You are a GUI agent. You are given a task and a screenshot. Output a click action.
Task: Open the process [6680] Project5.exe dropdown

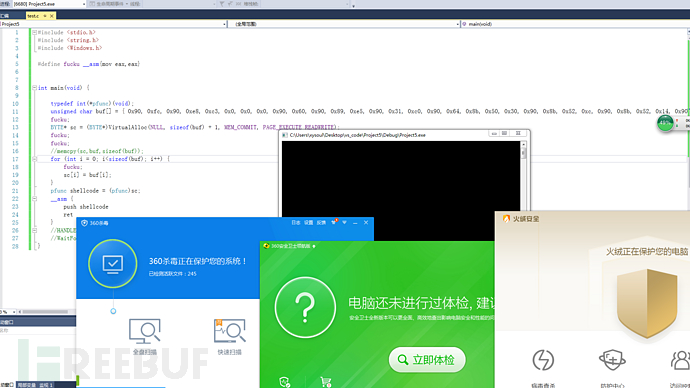click(x=84, y=4)
